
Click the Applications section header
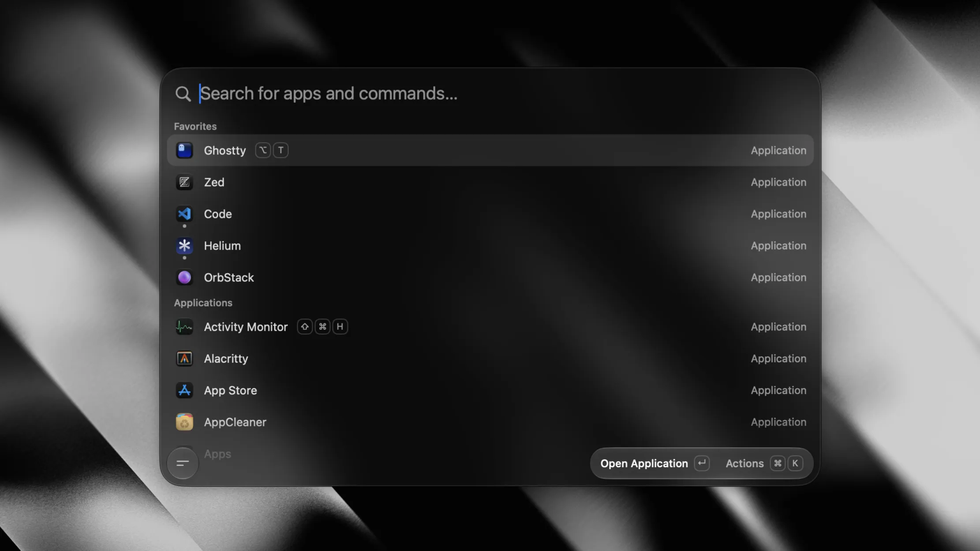point(203,303)
